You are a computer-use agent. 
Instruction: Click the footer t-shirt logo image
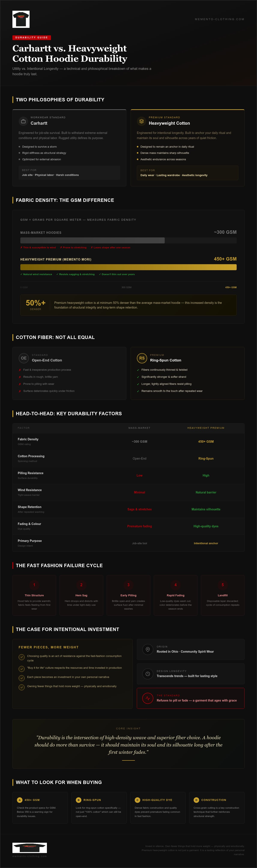30,848
